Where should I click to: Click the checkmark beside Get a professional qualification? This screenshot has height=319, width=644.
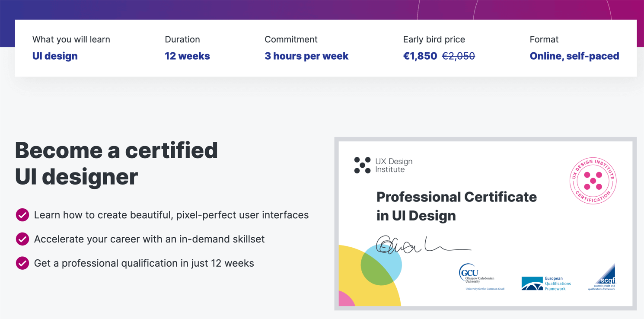coord(22,263)
